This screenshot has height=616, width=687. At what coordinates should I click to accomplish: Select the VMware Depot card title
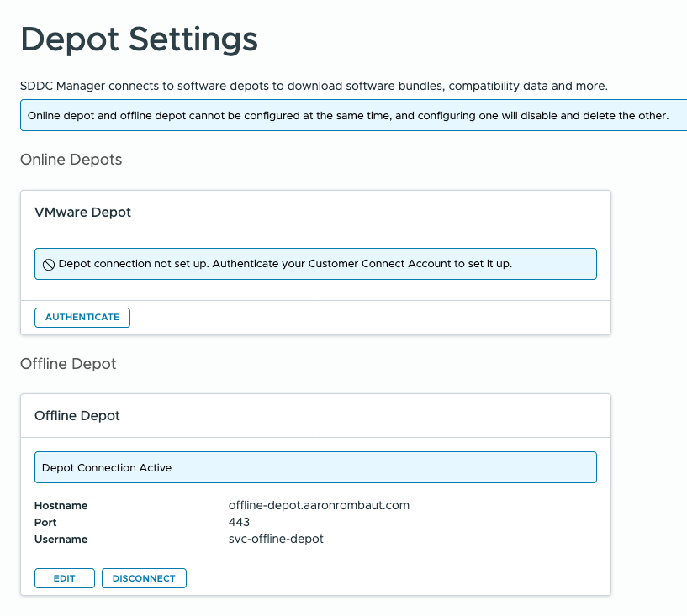tap(82, 213)
